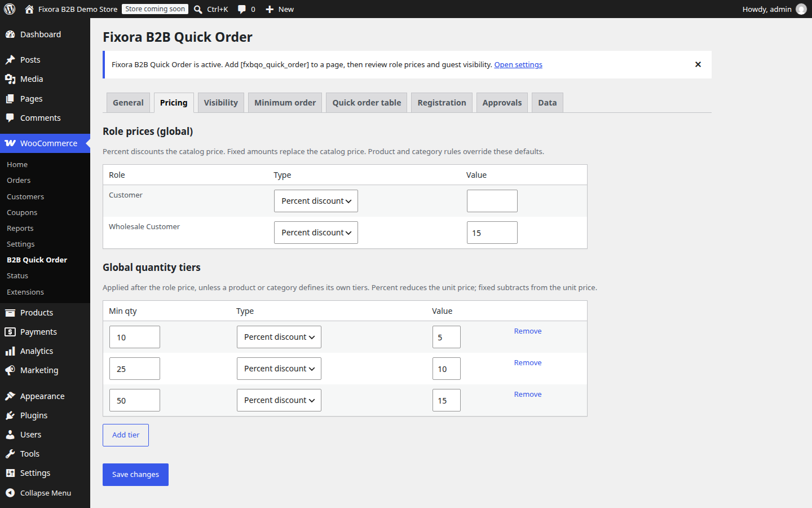The image size is (812, 508).
Task: Remove the 25 quantity tier
Action: (528, 363)
